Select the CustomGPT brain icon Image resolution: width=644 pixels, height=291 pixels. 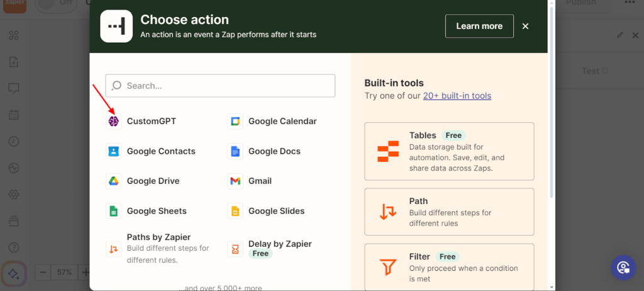(x=114, y=122)
